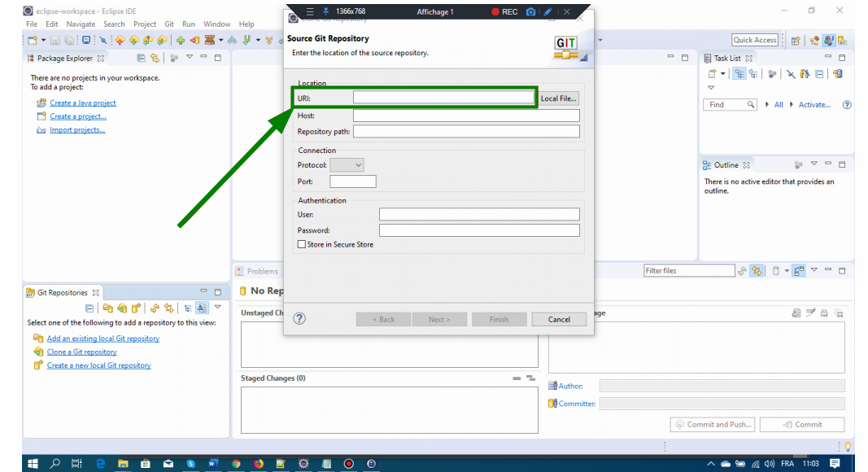The image size is (868, 472).
Task: Open the File menu
Action: pos(32,24)
